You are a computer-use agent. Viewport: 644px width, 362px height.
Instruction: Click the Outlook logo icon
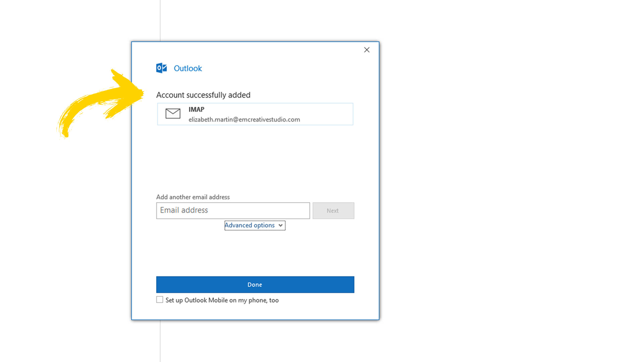tap(162, 68)
